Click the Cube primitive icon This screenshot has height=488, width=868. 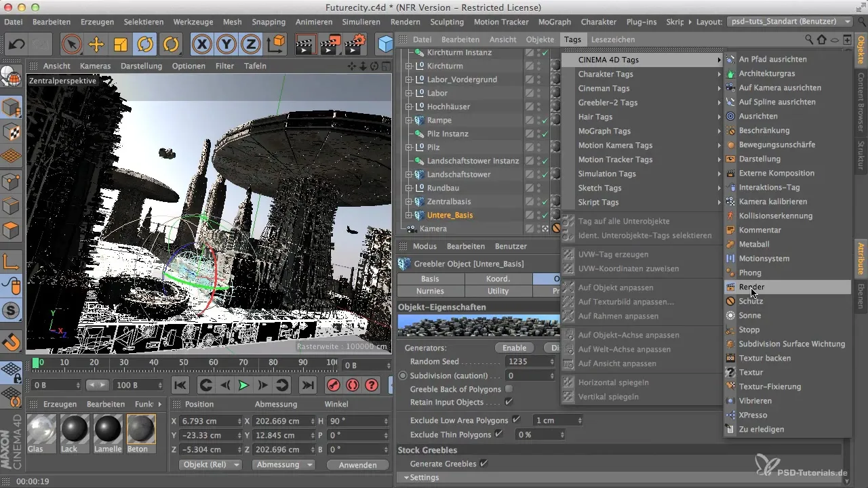coord(386,45)
